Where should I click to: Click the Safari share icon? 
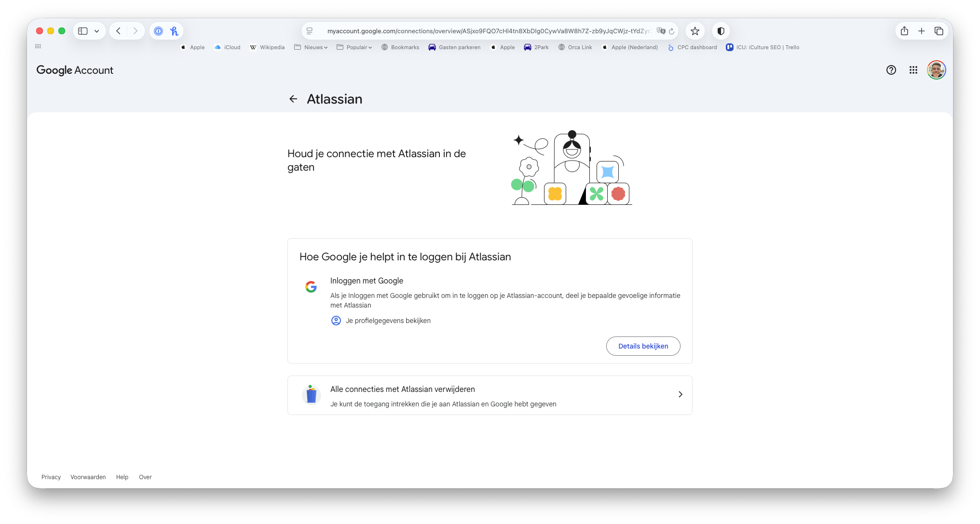[x=904, y=31]
